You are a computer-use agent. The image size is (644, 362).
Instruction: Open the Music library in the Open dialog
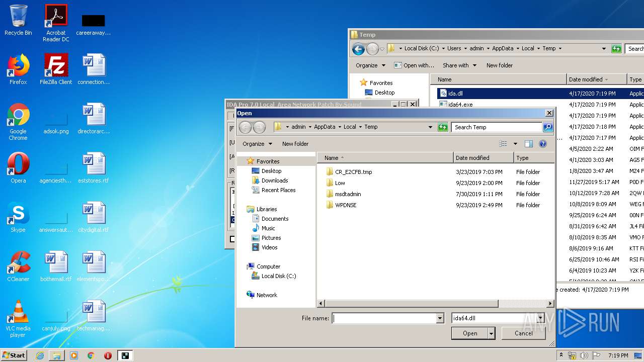pyautogui.click(x=268, y=228)
